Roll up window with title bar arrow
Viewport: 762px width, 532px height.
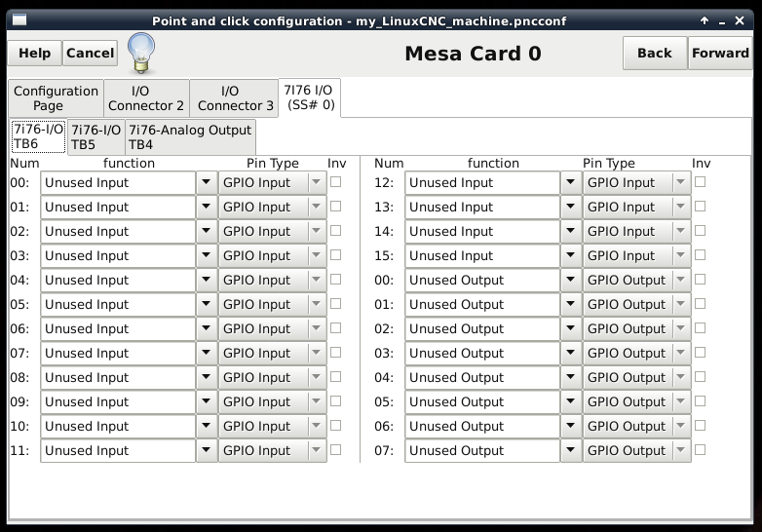pos(705,20)
